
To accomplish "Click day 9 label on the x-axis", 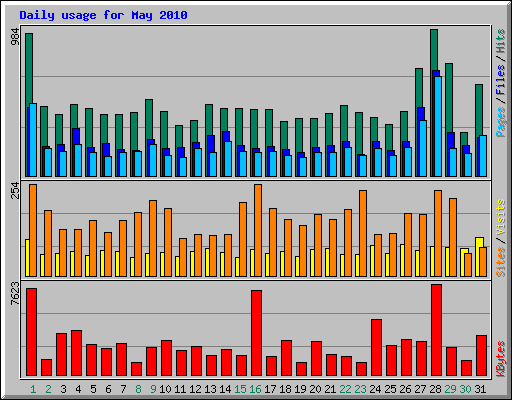I will (x=153, y=389).
